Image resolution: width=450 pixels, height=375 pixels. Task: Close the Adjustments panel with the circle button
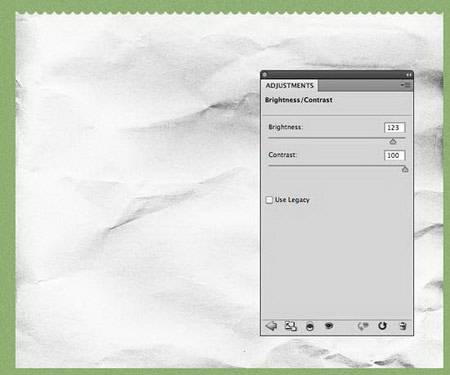(x=265, y=75)
